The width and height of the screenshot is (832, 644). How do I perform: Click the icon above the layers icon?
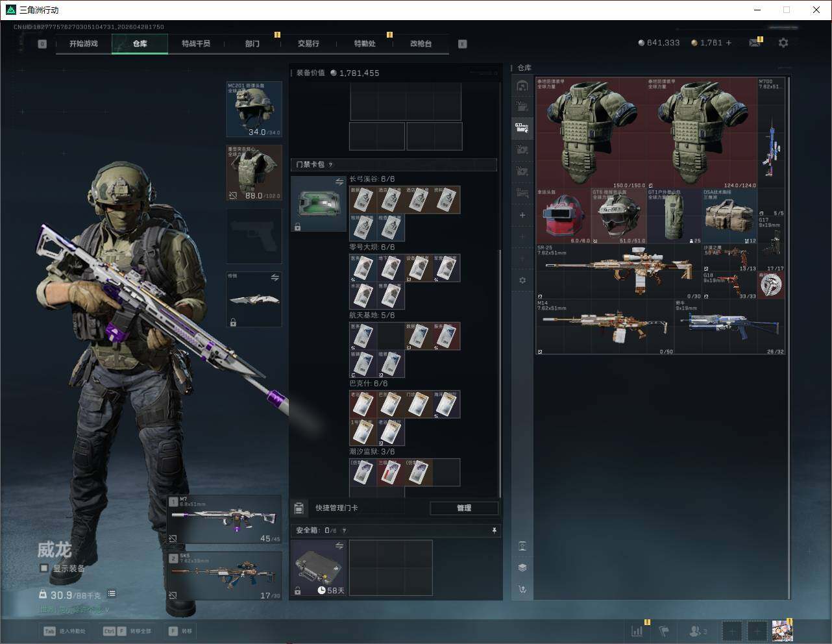click(x=522, y=546)
